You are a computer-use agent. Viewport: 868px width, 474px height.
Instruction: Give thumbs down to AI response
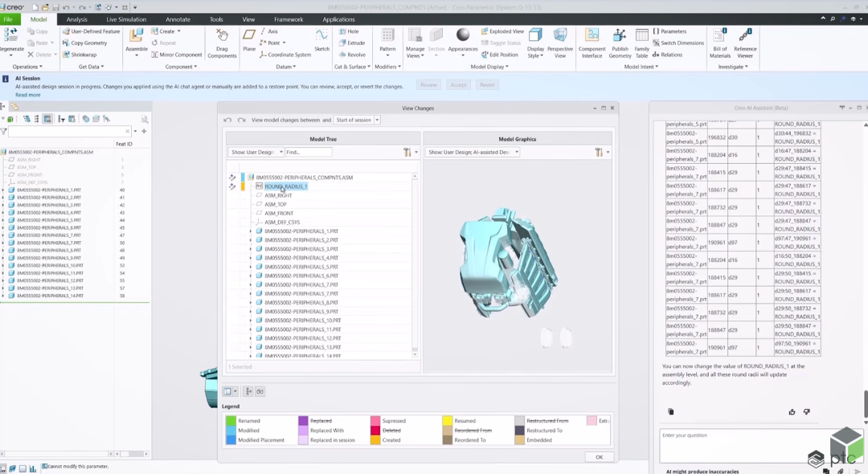pos(807,411)
